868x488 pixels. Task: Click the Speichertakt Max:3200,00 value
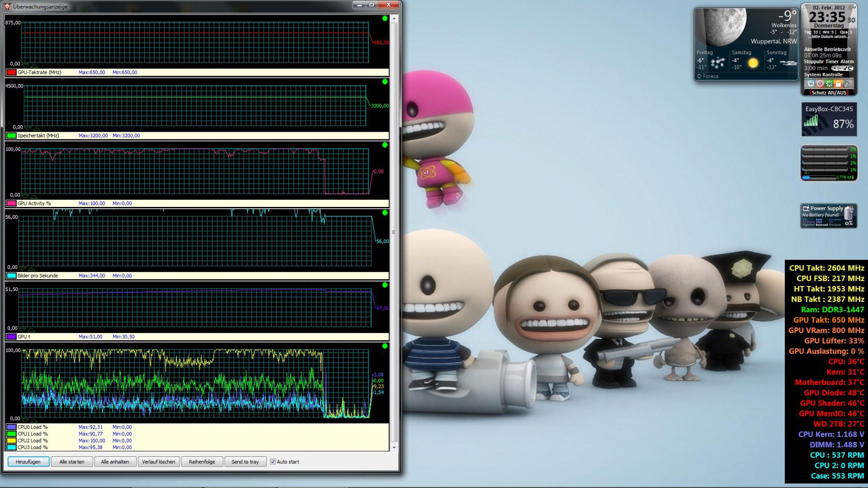(x=93, y=136)
